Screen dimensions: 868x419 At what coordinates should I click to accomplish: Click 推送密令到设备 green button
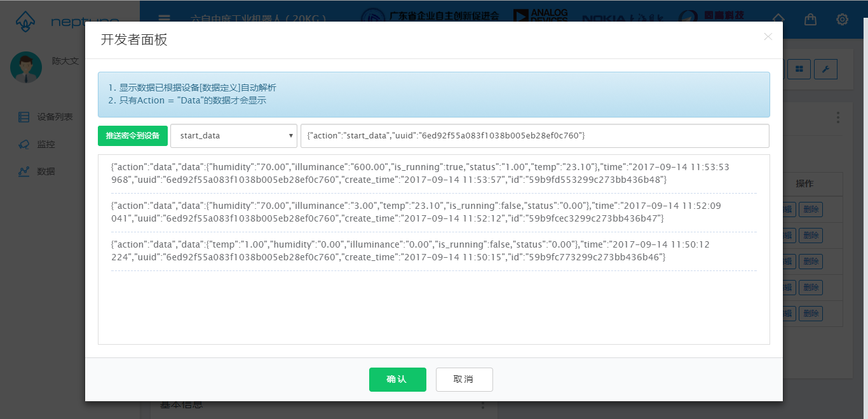(133, 136)
